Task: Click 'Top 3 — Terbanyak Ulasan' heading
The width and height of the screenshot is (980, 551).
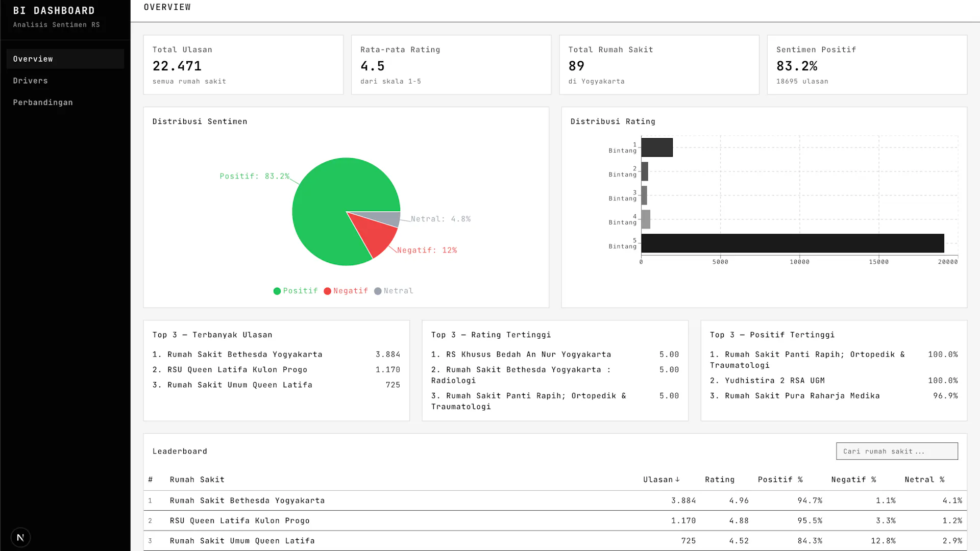Action: point(212,335)
